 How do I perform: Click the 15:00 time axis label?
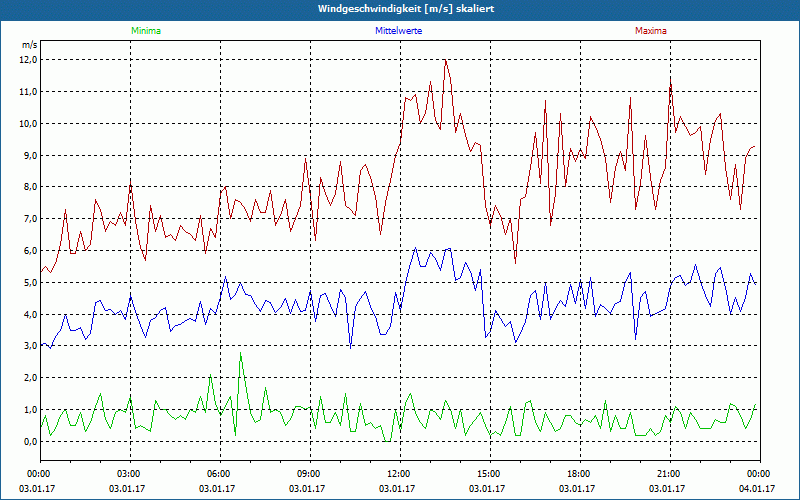point(490,474)
